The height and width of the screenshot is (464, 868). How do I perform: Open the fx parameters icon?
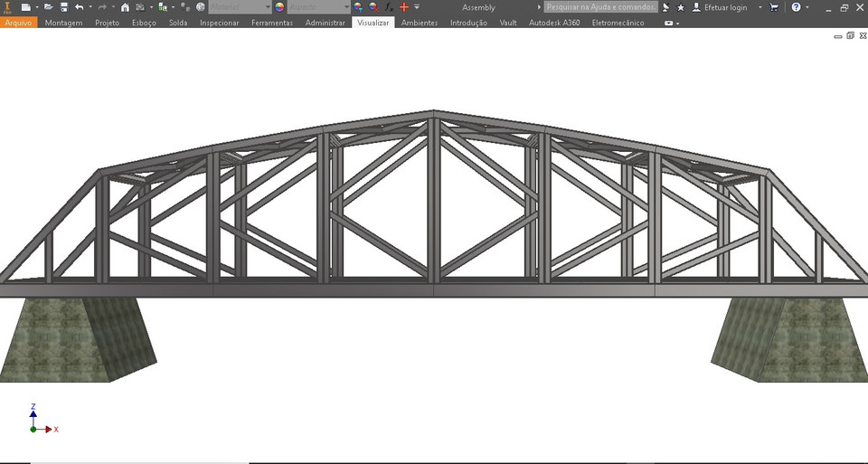tap(386, 7)
